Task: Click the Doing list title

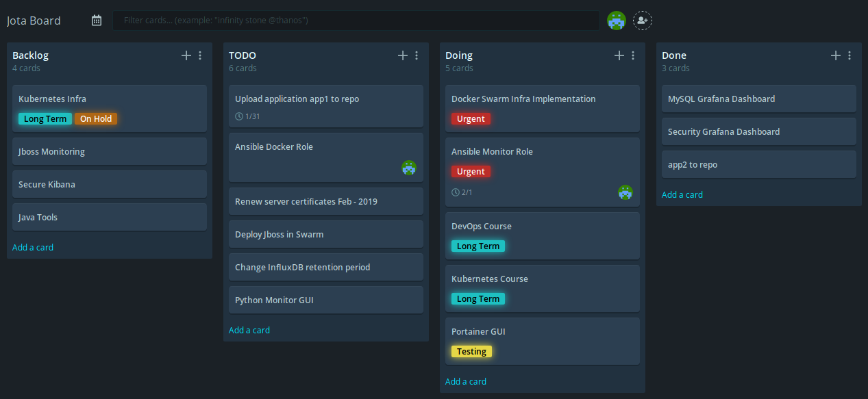Action: tap(459, 55)
